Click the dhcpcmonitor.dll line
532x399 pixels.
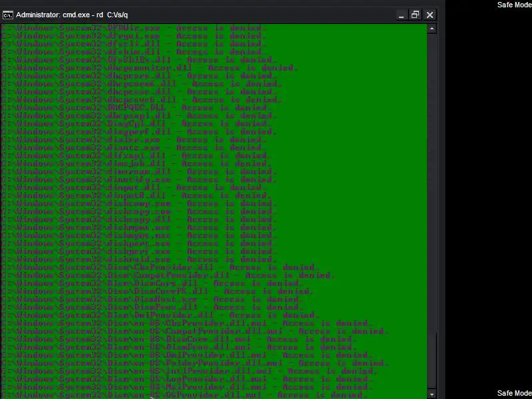tap(150, 68)
